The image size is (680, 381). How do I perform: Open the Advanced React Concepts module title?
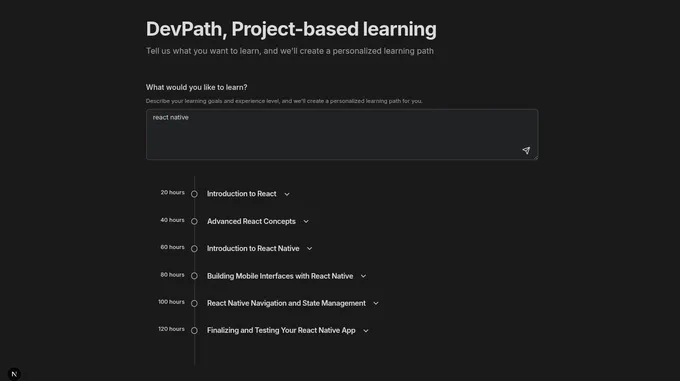[x=251, y=221]
